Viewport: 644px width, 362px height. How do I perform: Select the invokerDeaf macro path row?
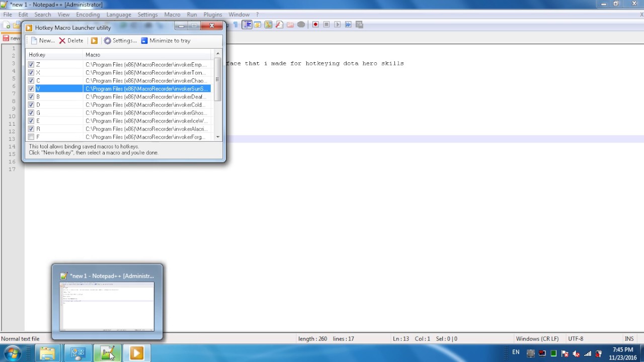146,97
